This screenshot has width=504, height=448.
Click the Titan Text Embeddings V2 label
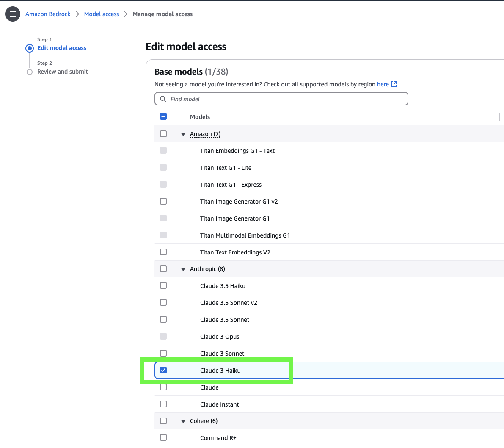(235, 252)
